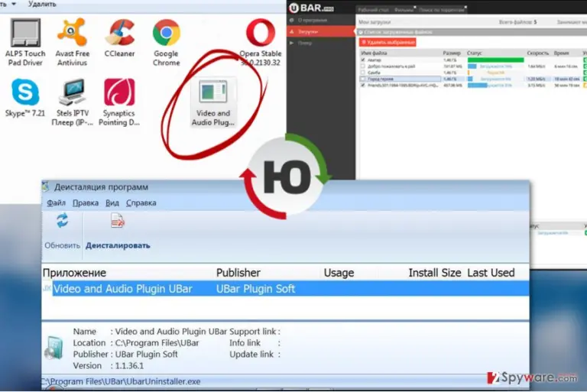Switch to Фильмы tab in UBar

tap(404, 10)
